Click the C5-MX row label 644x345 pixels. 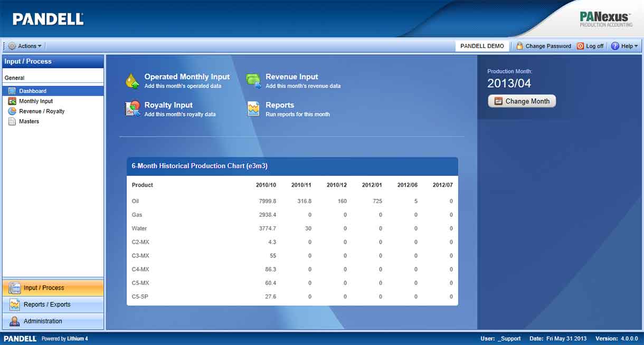click(140, 283)
